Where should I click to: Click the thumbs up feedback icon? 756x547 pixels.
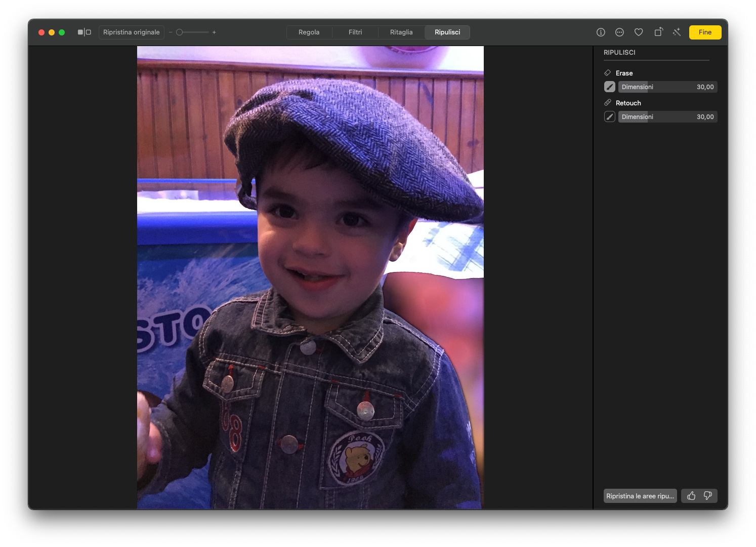click(x=691, y=496)
